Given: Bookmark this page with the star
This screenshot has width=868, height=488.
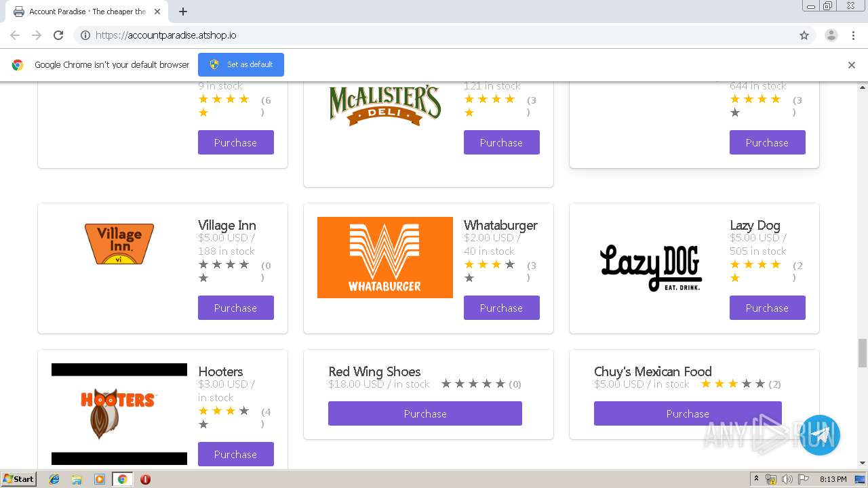Looking at the screenshot, I should click(x=804, y=35).
